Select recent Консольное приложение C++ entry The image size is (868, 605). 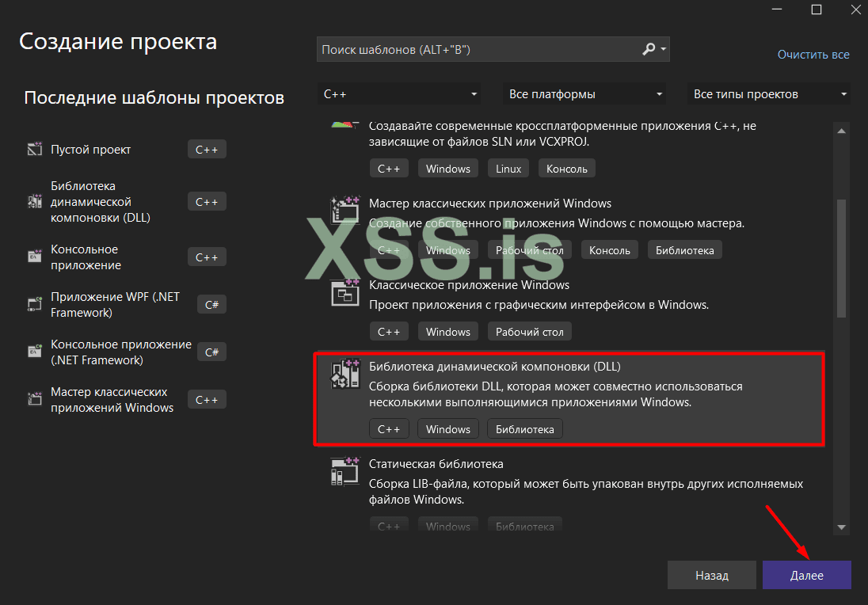pyautogui.click(x=126, y=257)
